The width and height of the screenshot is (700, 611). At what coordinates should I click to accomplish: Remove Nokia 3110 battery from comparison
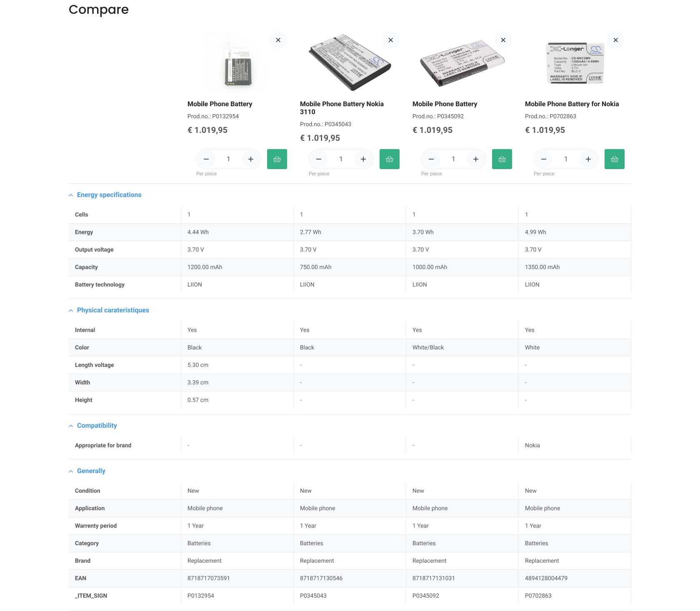390,40
